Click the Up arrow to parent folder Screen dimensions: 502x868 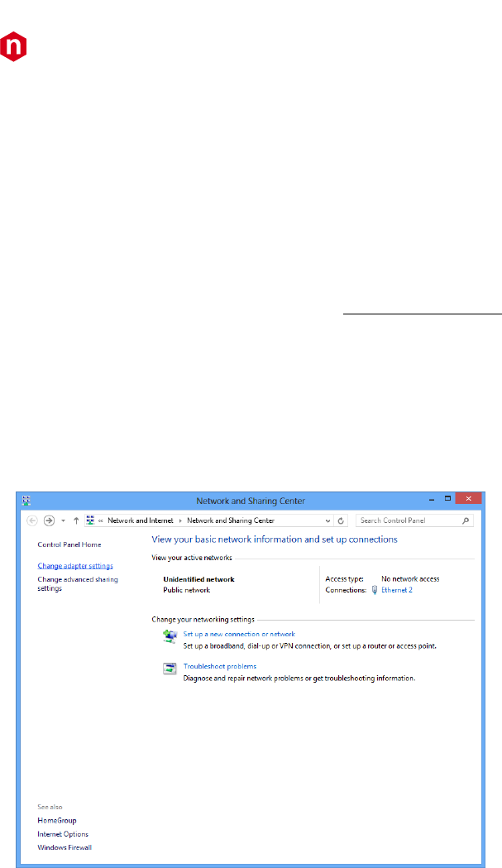point(76,520)
